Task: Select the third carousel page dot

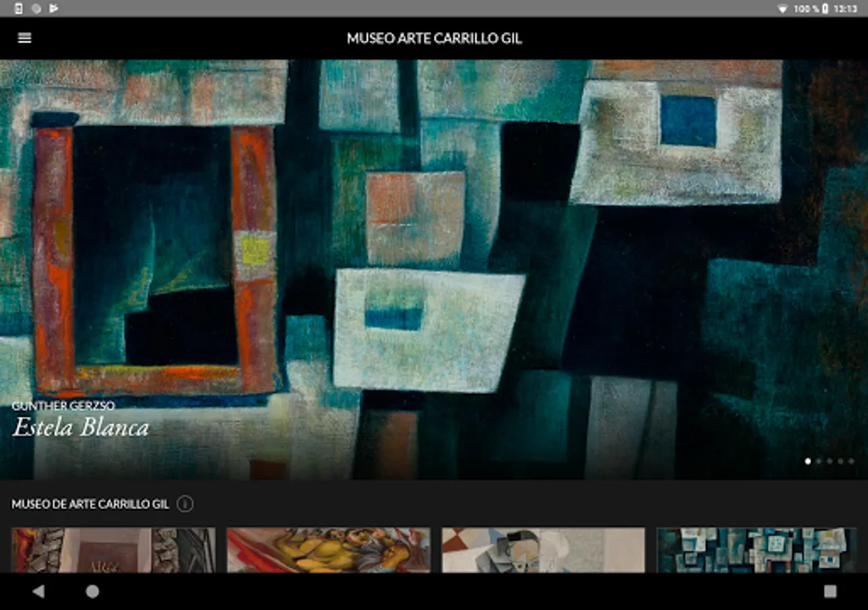Action: pos(829,461)
